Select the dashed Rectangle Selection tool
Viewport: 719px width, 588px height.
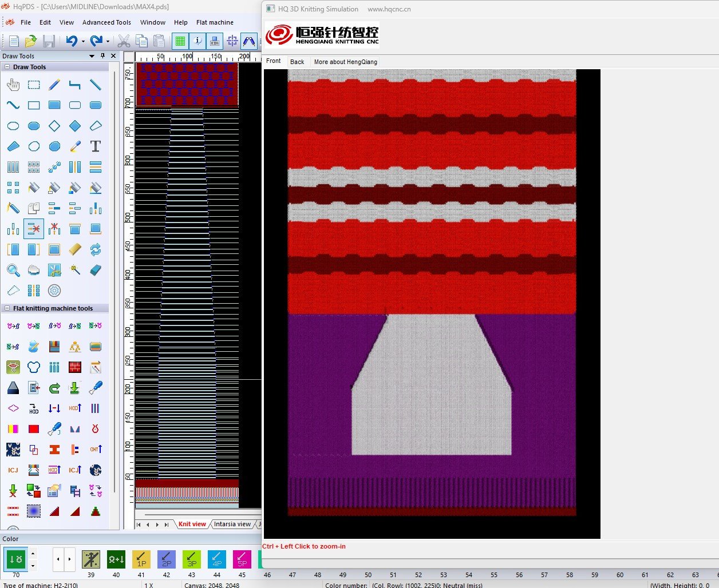34,85
